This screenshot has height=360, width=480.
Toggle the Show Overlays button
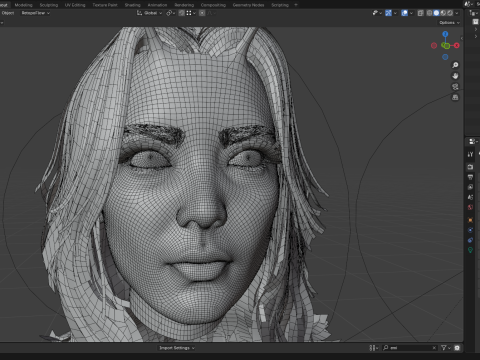[x=405, y=13]
